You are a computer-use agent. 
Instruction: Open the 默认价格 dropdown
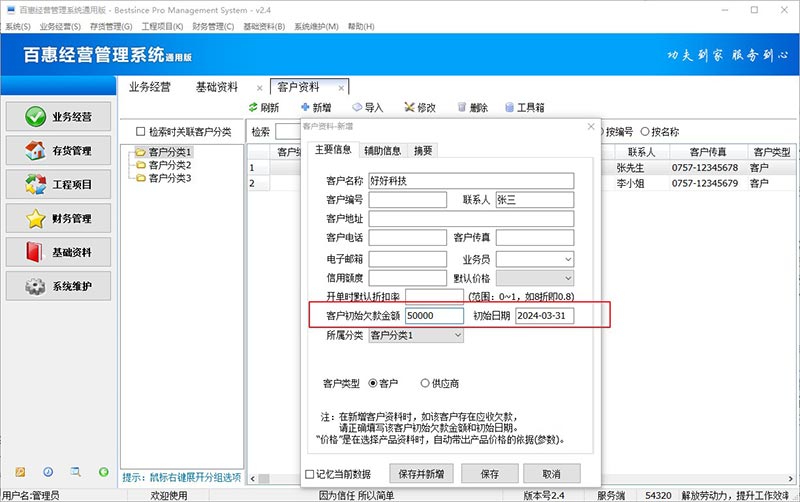(x=568, y=278)
